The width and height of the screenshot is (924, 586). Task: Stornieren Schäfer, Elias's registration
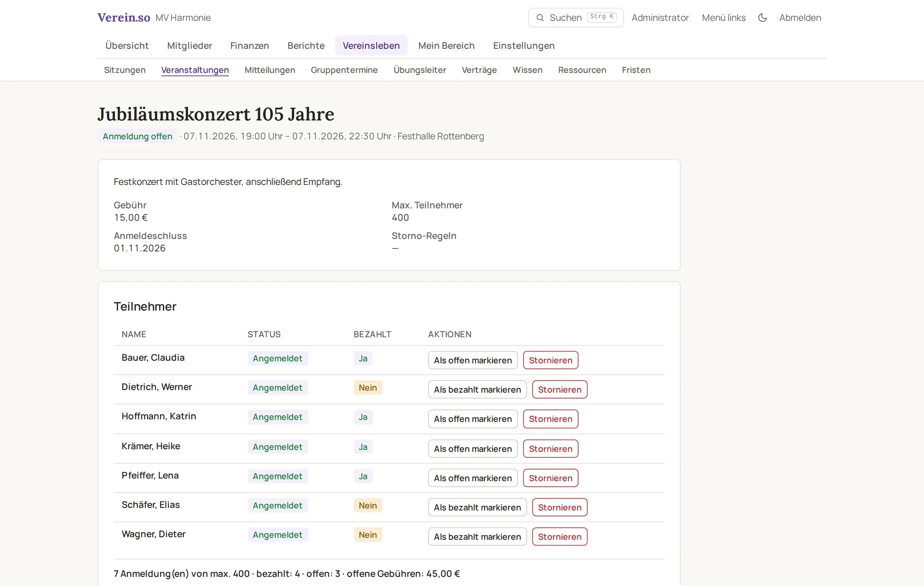click(560, 507)
